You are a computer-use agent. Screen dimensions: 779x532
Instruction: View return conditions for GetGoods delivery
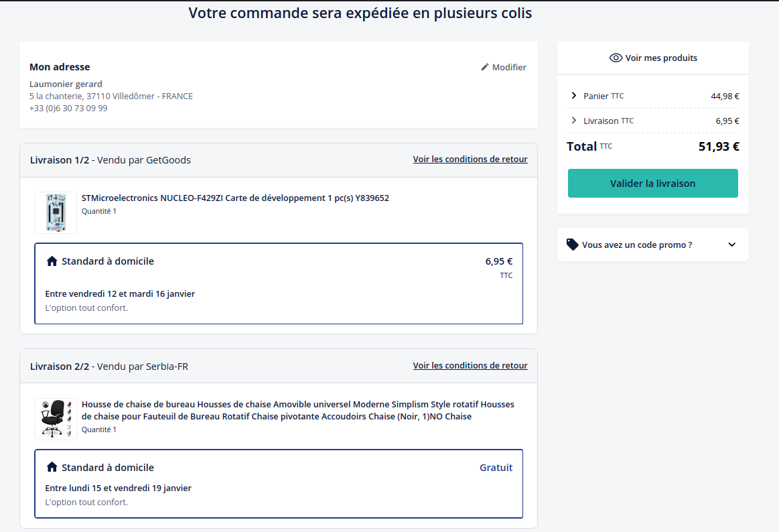pyautogui.click(x=470, y=159)
